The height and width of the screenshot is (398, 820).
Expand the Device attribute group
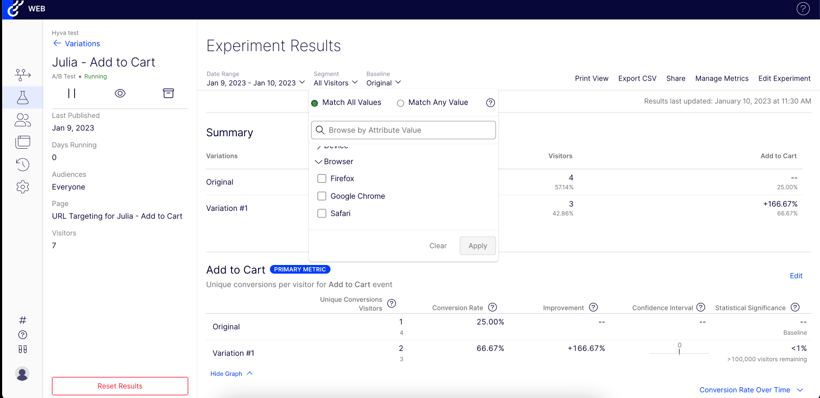(x=332, y=146)
